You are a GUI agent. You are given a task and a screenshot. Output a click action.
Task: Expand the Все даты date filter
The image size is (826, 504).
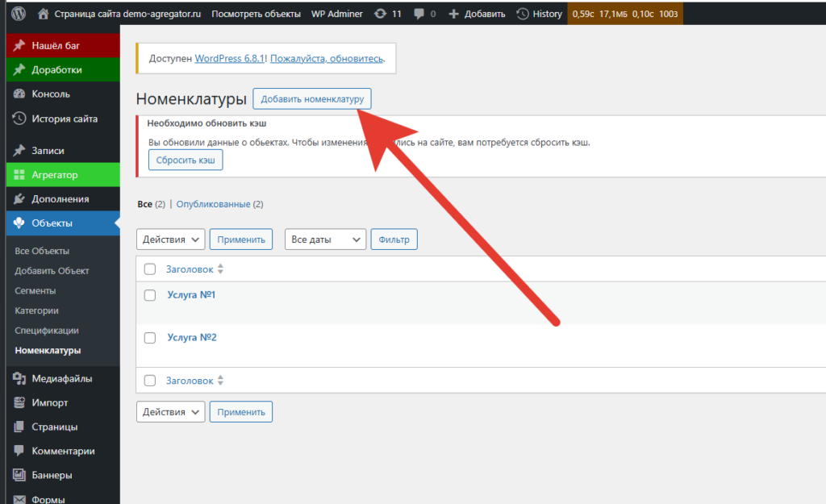click(x=325, y=240)
